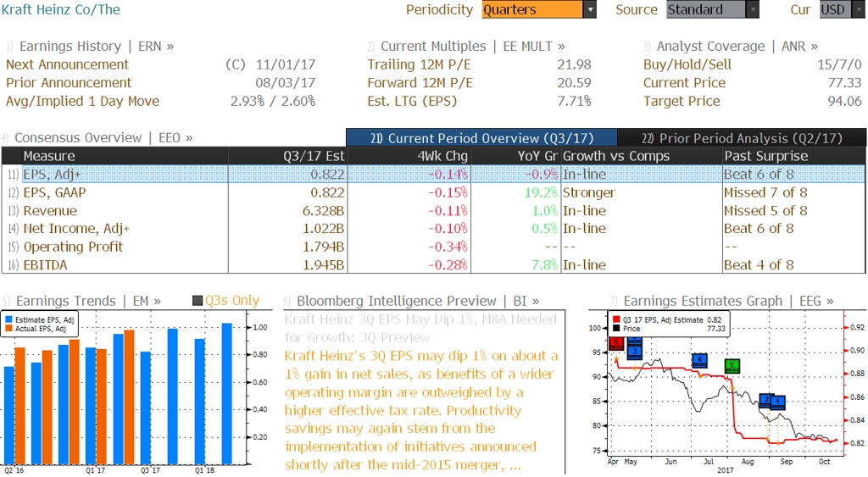The image size is (868, 477).
Task: Toggle the Q3s Only checkbox
Action: pyautogui.click(x=197, y=301)
